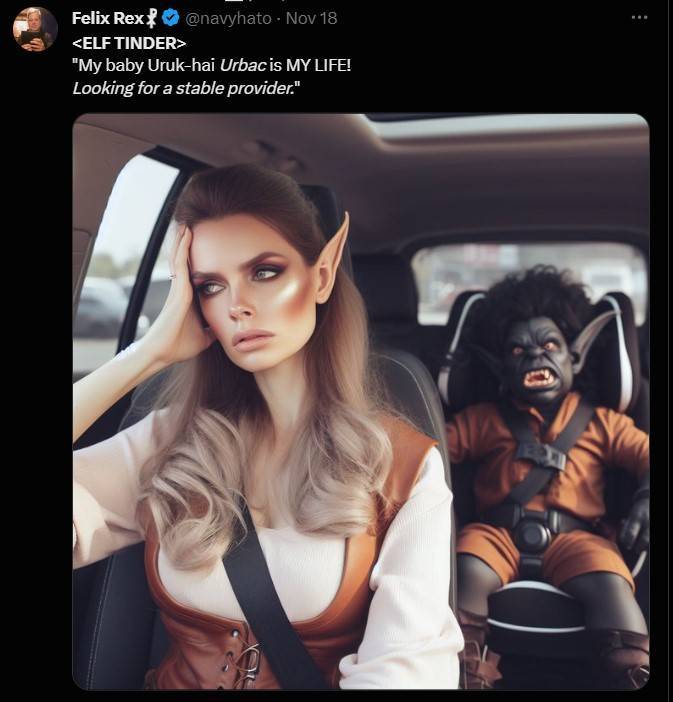673x702 pixels.
Task: Open the three-dot more options menu
Action: pos(639,18)
